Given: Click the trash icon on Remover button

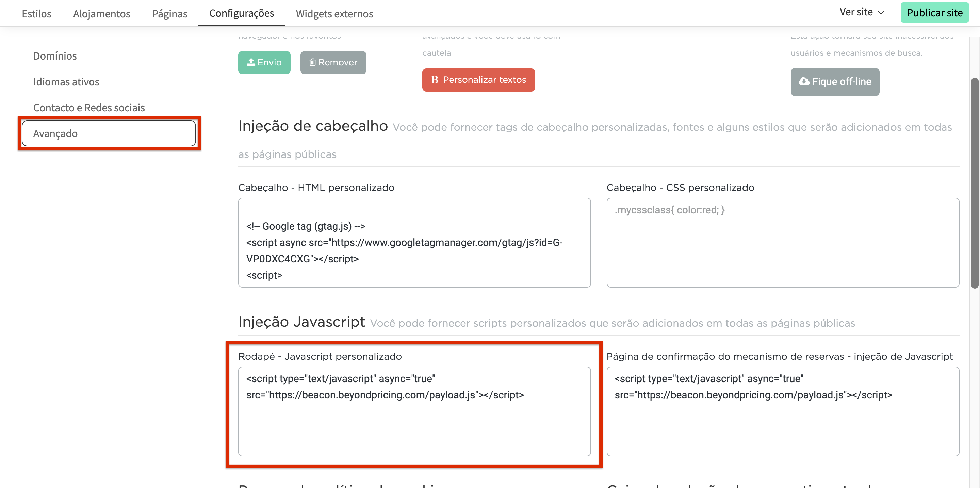Looking at the screenshot, I should (x=312, y=62).
